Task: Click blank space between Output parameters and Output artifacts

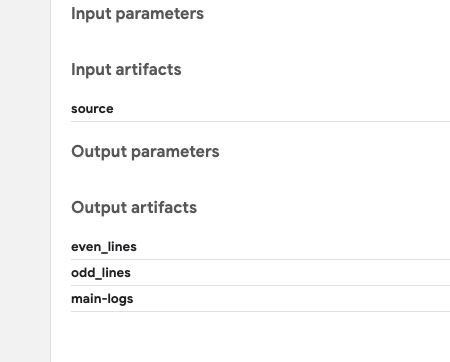Action: point(250,180)
